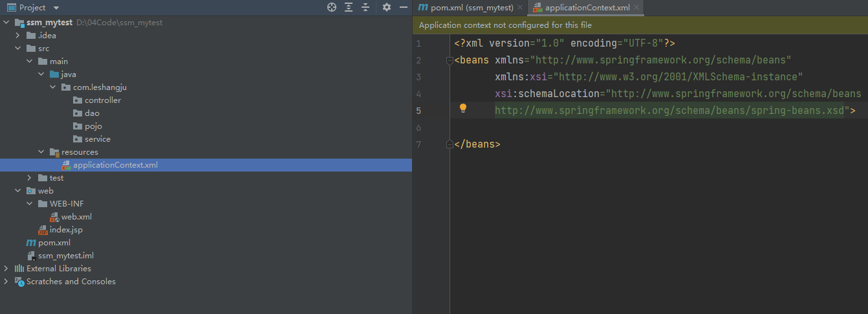
Task: Collapse the java folder arrow
Action: point(41,74)
